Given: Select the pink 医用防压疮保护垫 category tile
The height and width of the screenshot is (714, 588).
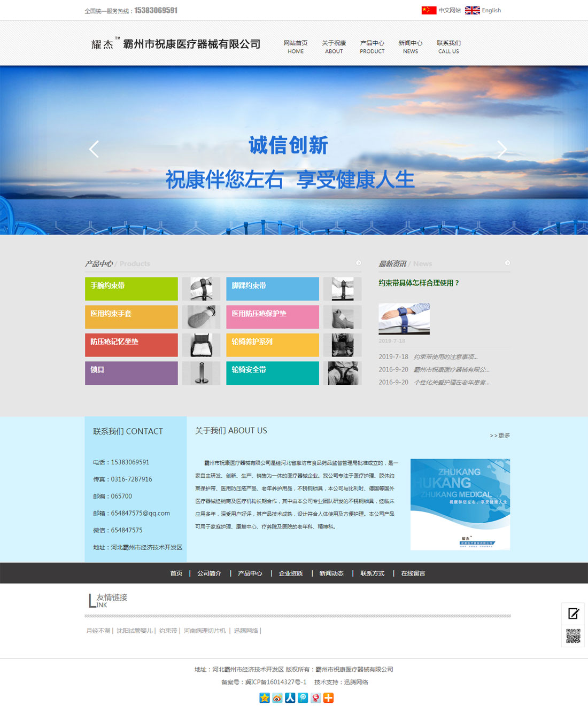Looking at the screenshot, I should [272, 317].
